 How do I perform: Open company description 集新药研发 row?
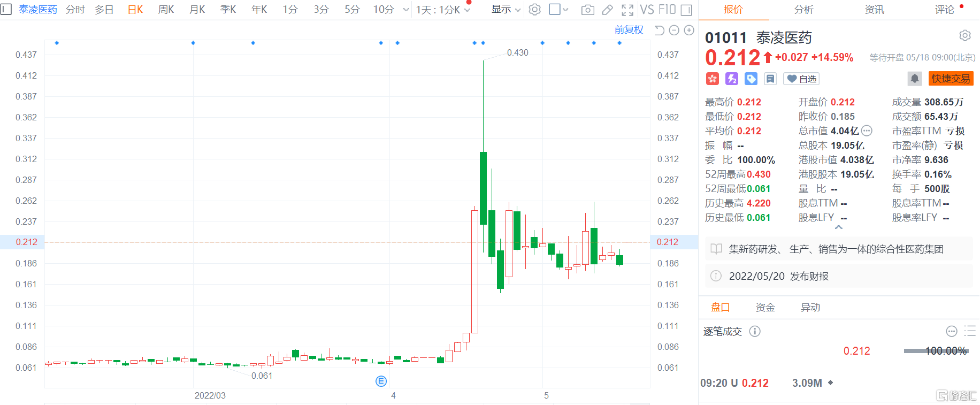click(839, 249)
